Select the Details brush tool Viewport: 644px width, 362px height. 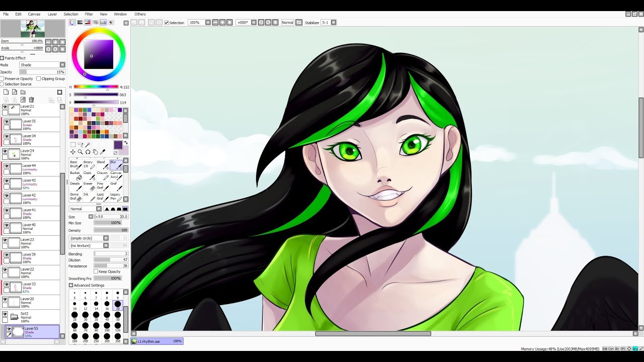(x=75, y=186)
